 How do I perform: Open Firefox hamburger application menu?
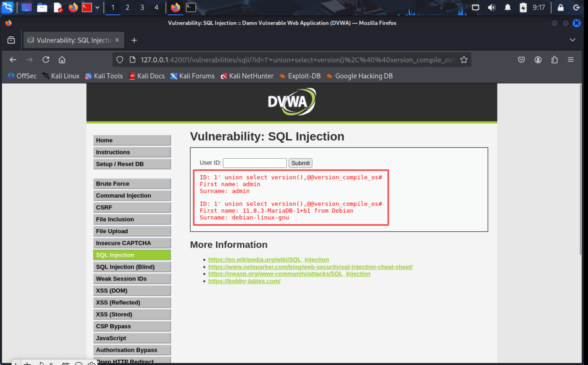[571, 60]
